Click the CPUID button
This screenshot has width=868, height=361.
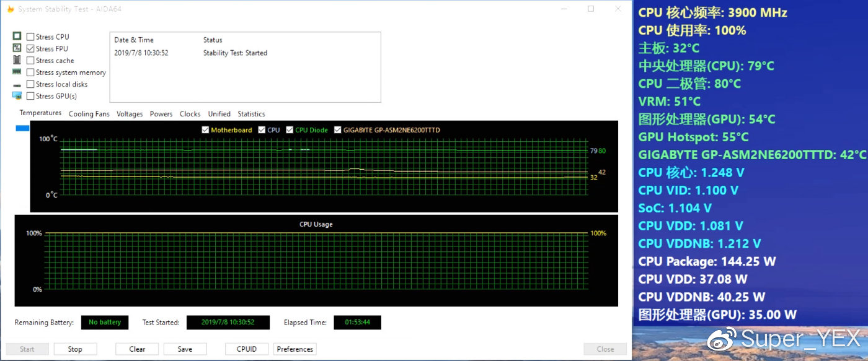pos(246,349)
